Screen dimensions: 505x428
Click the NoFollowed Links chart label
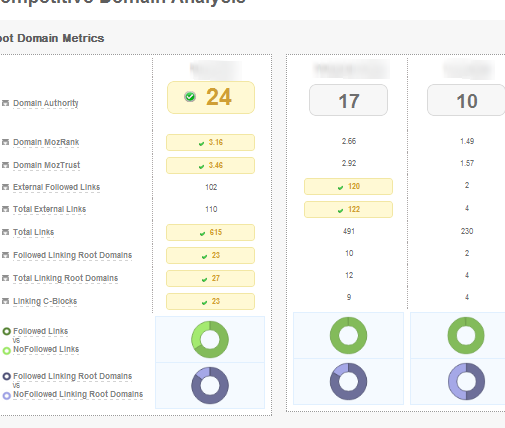point(46,349)
